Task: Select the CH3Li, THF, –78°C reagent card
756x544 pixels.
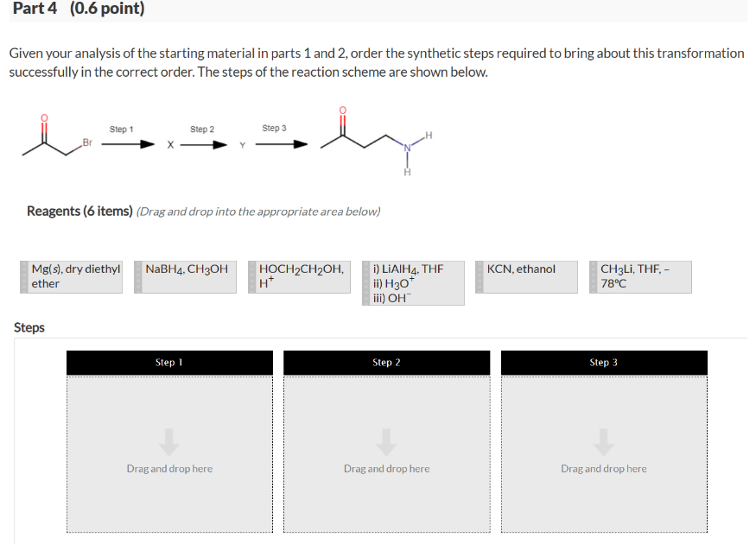Action: (641, 275)
